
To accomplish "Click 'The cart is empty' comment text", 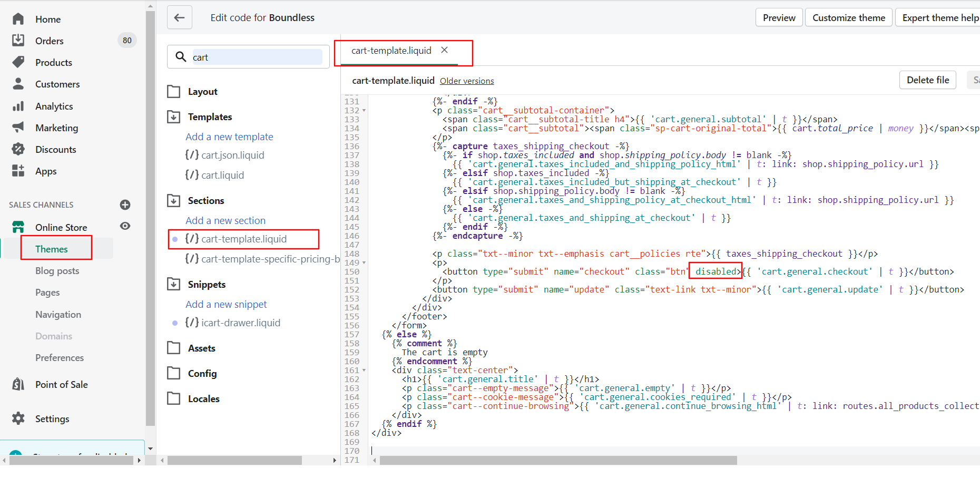I will pyautogui.click(x=445, y=353).
